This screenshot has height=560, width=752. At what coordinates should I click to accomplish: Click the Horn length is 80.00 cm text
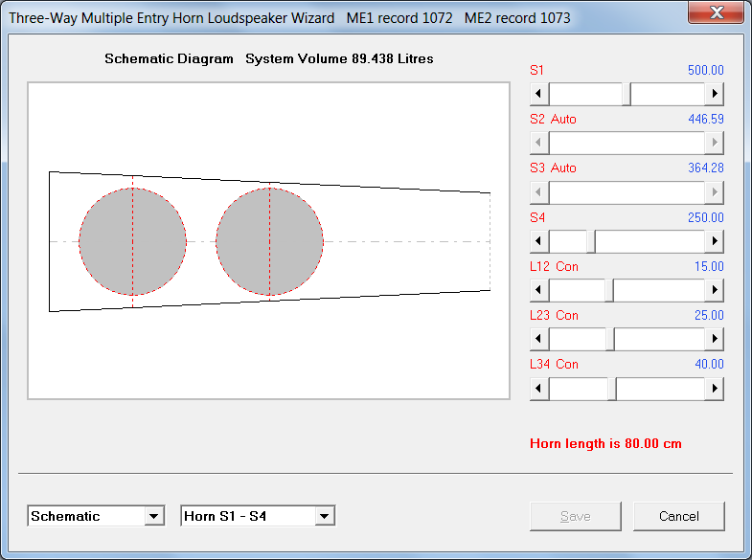click(605, 443)
